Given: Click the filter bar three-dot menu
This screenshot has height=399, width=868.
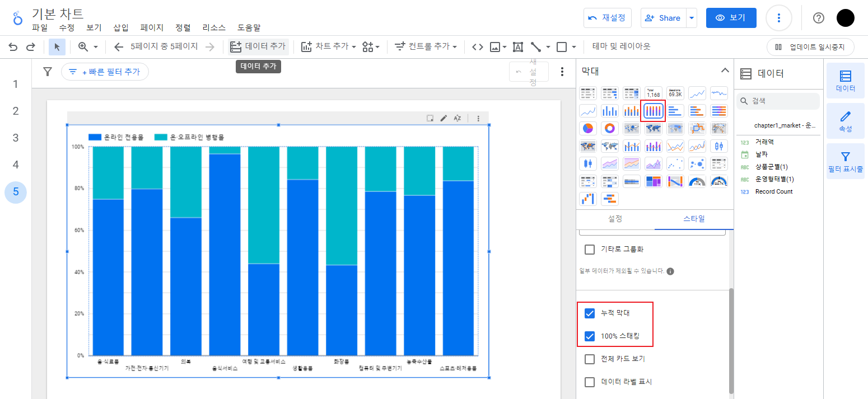Looking at the screenshot, I should (x=562, y=72).
